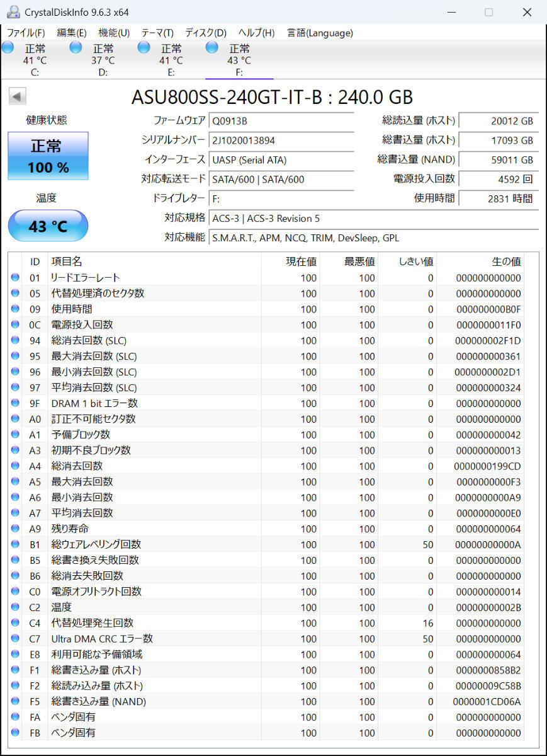This screenshot has width=547, height=756.
Task: Click the serial number field 2J1020013894
Action: coord(281,140)
